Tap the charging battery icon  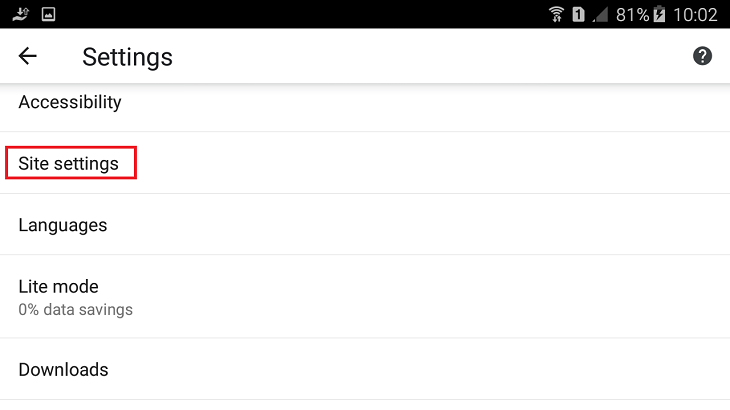coord(659,14)
